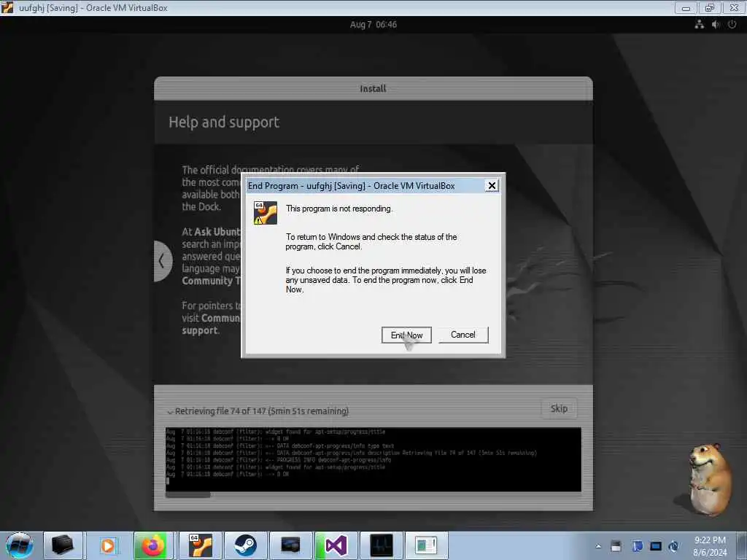Open black box app on taskbar
This screenshot has width=747, height=560.
click(x=63, y=545)
